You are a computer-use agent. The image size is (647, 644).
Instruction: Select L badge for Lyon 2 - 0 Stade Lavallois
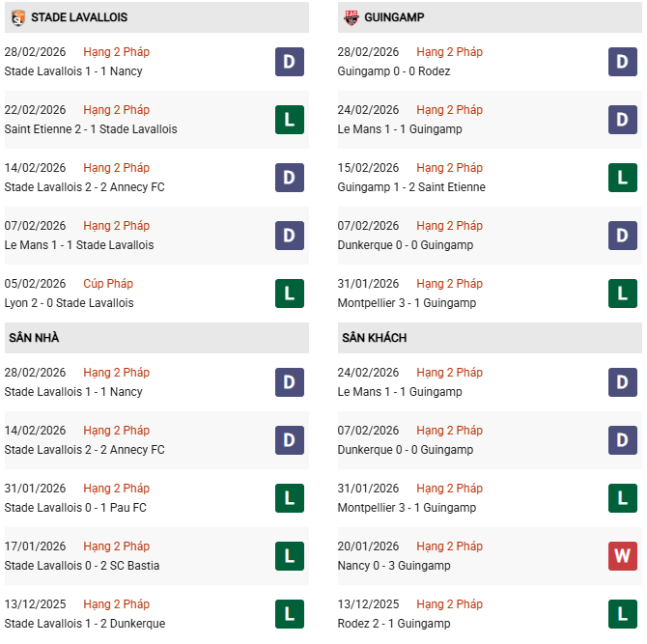click(x=290, y=294)
